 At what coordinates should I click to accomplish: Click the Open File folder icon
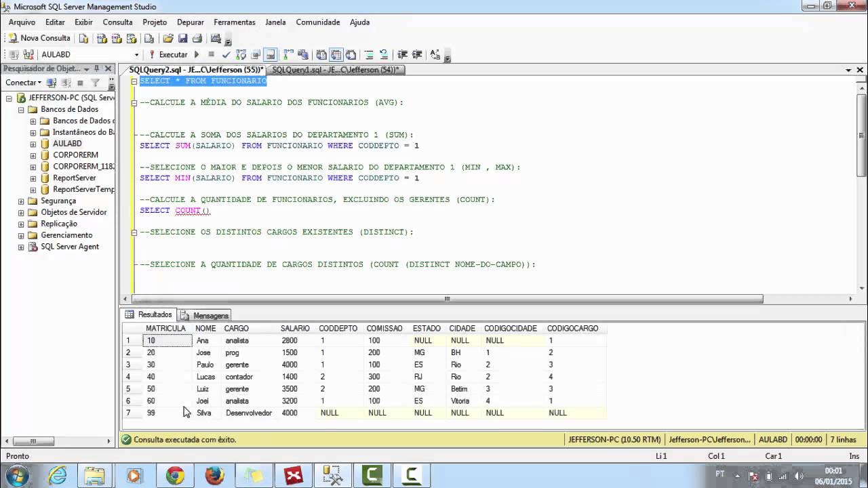tap(168, 38)
